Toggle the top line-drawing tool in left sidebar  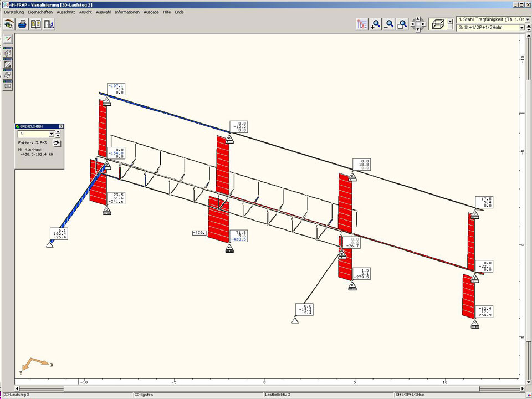click(x=8, y=39)
